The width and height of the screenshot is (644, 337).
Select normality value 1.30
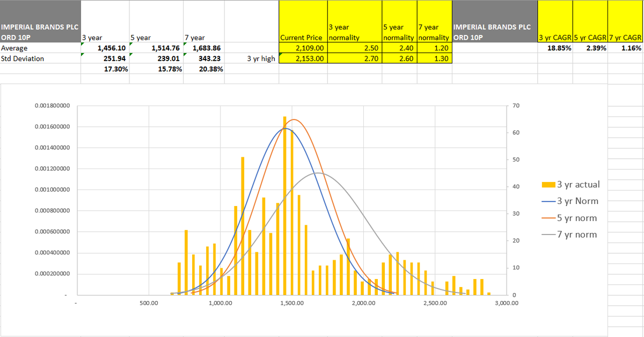coord(435,58)
